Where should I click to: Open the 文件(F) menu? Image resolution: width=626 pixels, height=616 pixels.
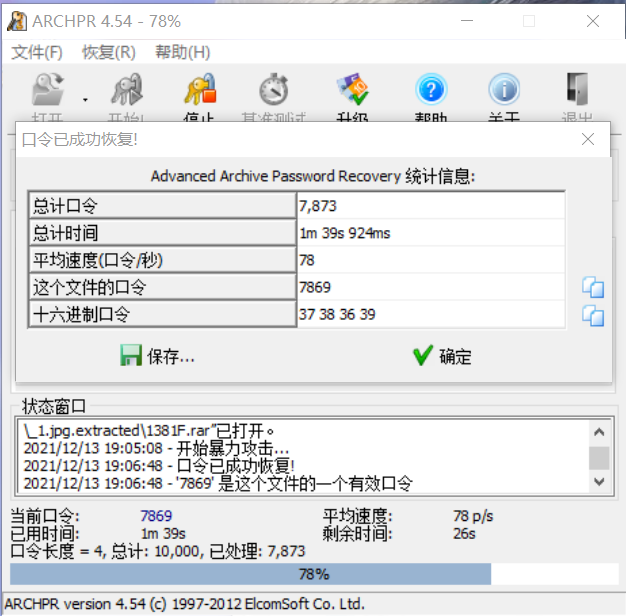[x=37, y=52]
